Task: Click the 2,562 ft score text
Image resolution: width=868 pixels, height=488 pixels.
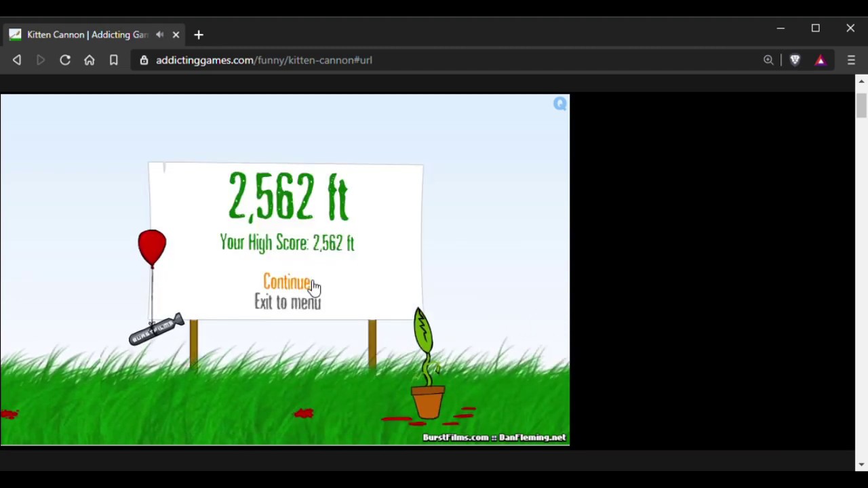Action: coord(288,197)
